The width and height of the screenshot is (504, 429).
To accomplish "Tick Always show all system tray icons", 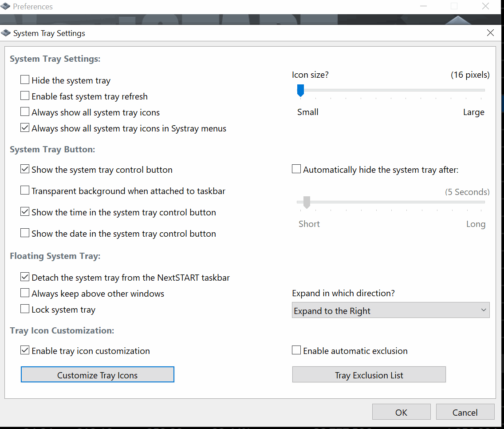I will tap(25, 112).
